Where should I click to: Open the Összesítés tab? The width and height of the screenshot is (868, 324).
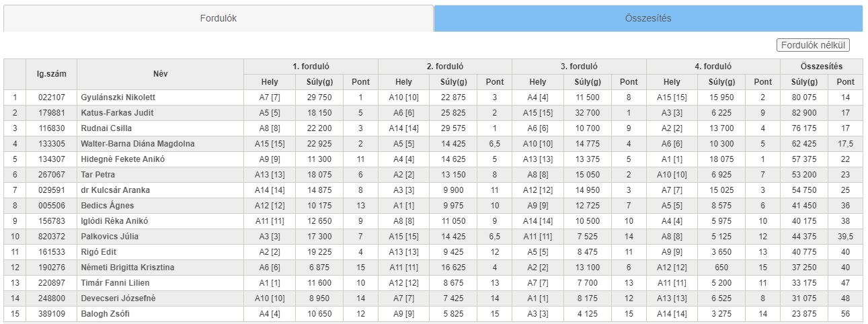tap(648, 18)
